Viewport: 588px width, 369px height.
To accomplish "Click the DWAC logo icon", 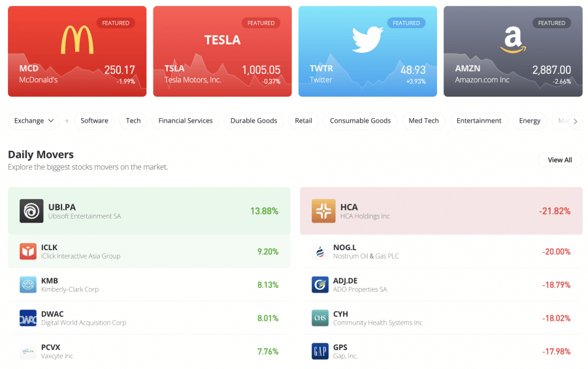I will [x=28, y=318].
